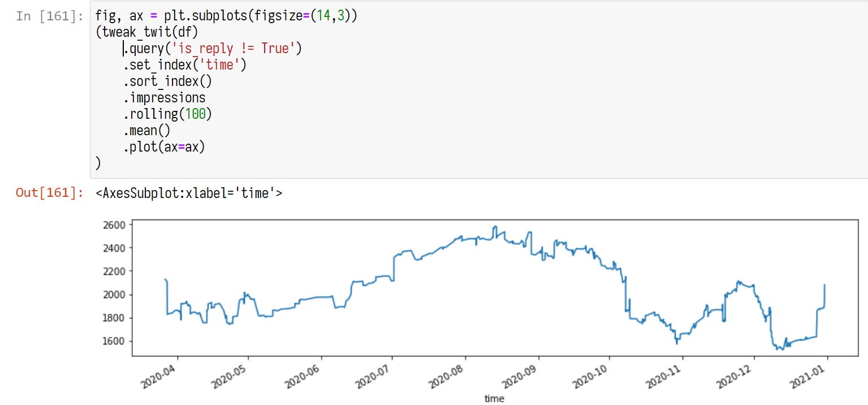
Task: Click the 2020-08 x-axis tick label
Action: click(448, 373)
